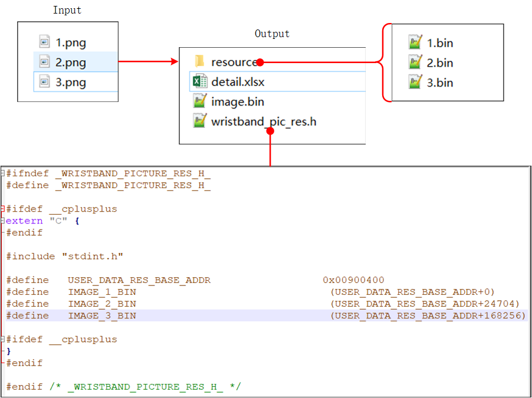Select the 3.bin file icon
532x398 pixels.
click(415, 82)
